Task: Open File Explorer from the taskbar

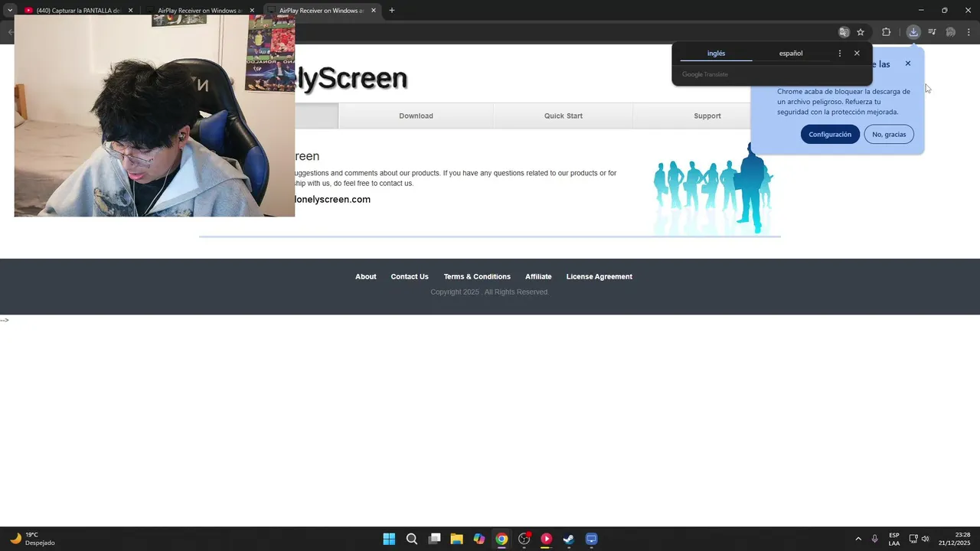Action: [456, 539]
